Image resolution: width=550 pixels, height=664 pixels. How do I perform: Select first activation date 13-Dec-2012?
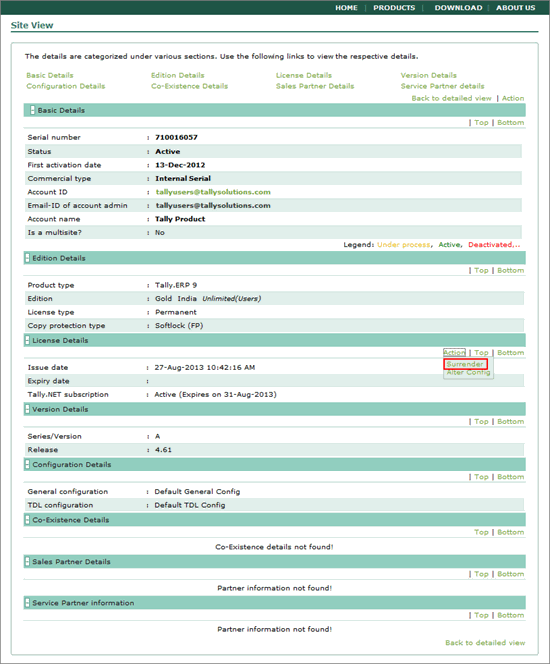tap(180, 165)
